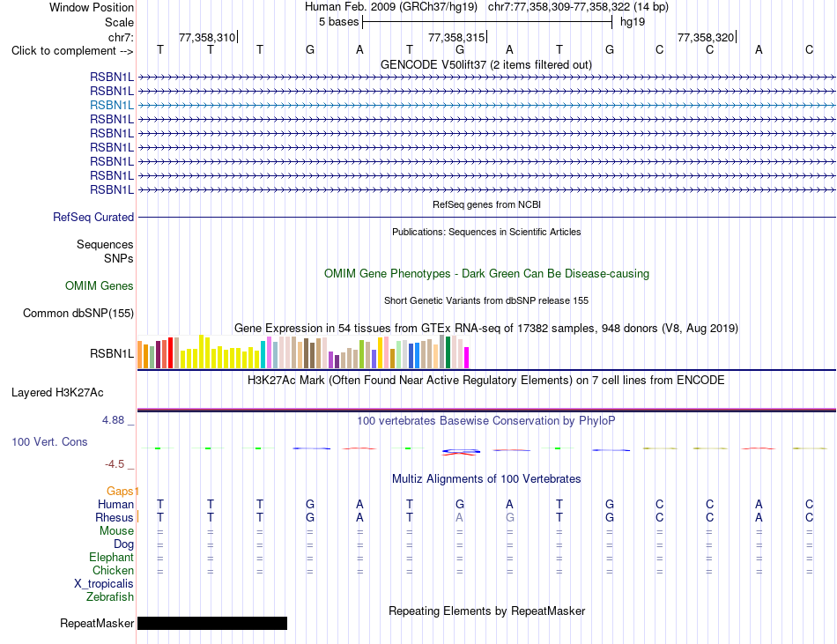
Task: Click the Human species label
Action: click(x=115, y=504)
